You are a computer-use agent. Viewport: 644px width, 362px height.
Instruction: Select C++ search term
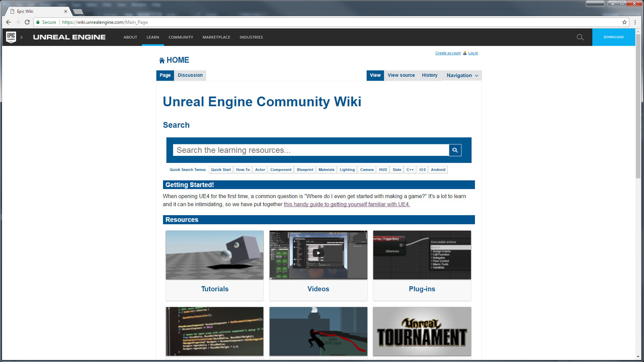coord(410,169)
